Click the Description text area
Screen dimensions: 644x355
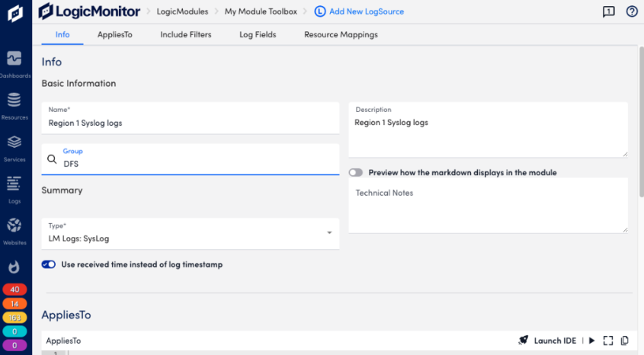coord(489,130)
